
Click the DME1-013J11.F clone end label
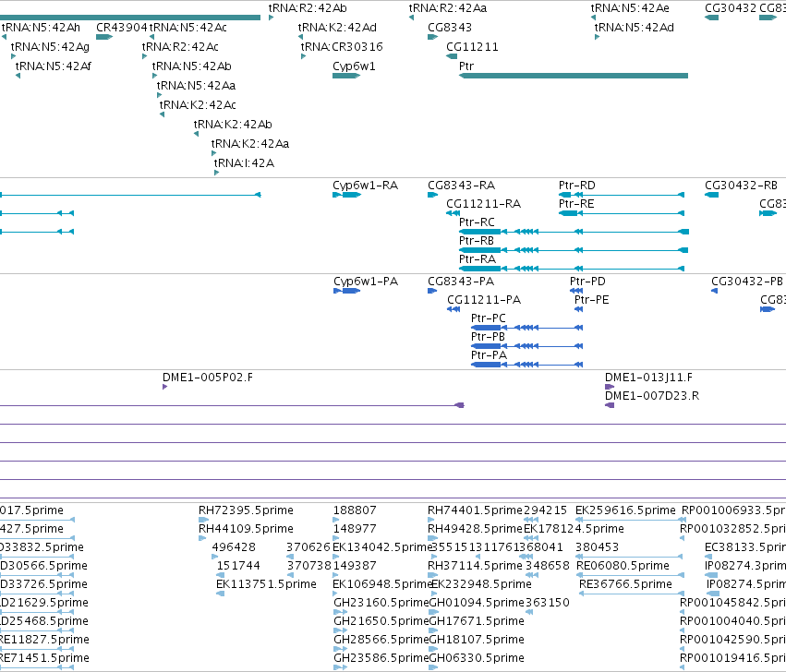point(648,378)
